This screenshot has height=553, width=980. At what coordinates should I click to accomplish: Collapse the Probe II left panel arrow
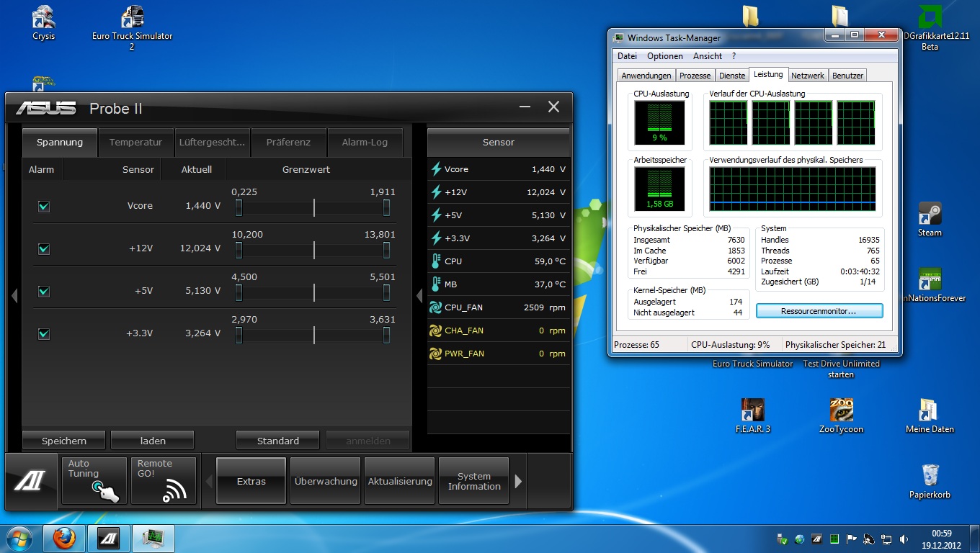(x=14, y=295)
